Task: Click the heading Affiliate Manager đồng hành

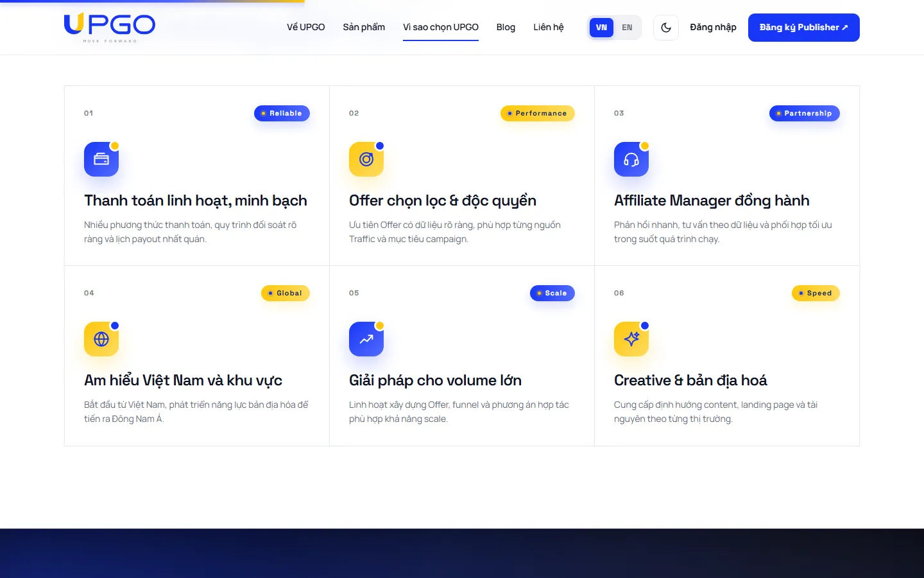Action: (712, 200)
